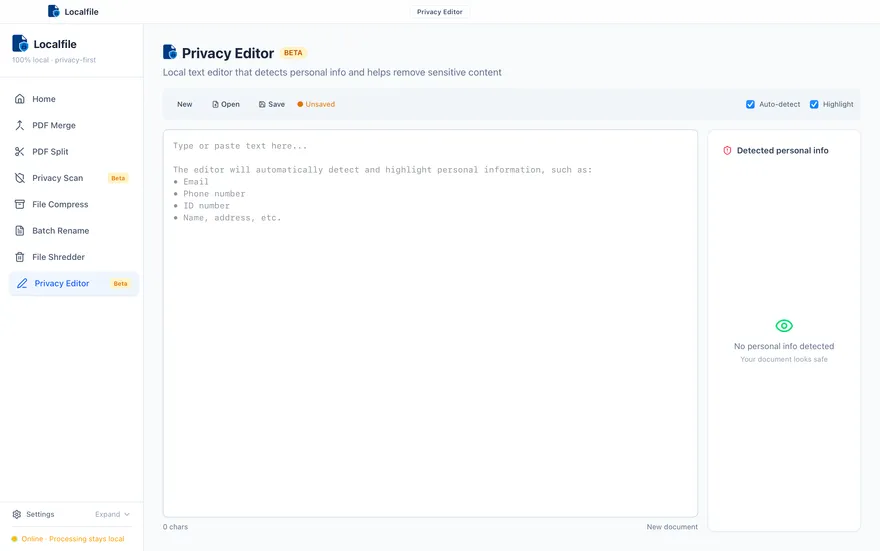The width and height of the screenshot is (880, 551).
Task: Click the '0 chars' counter
Action: coord(175,527)
